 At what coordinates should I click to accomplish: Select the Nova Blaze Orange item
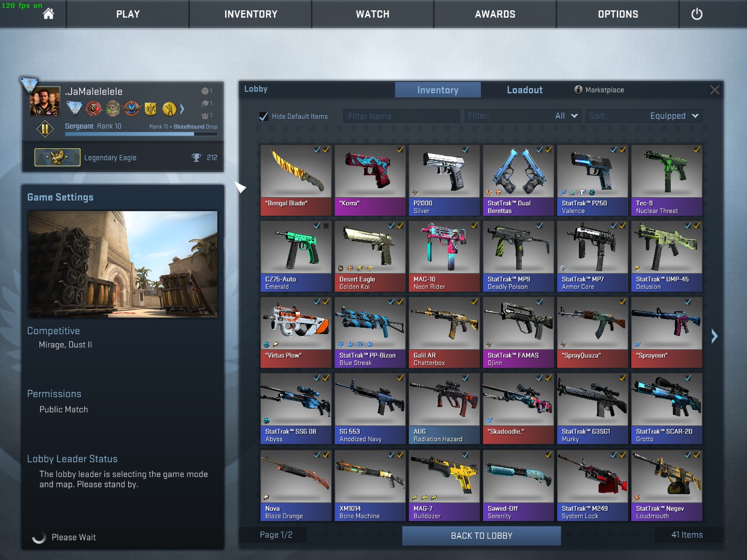[x=296, y=485]
